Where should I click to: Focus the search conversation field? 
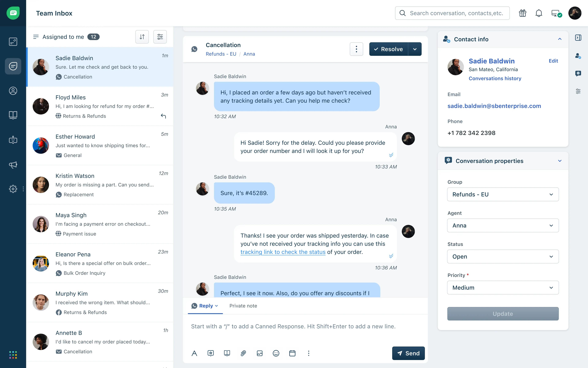click(452, 13)
